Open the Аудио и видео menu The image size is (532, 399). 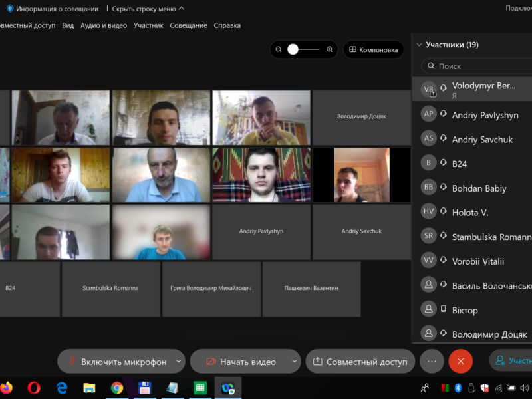point(104,25)
